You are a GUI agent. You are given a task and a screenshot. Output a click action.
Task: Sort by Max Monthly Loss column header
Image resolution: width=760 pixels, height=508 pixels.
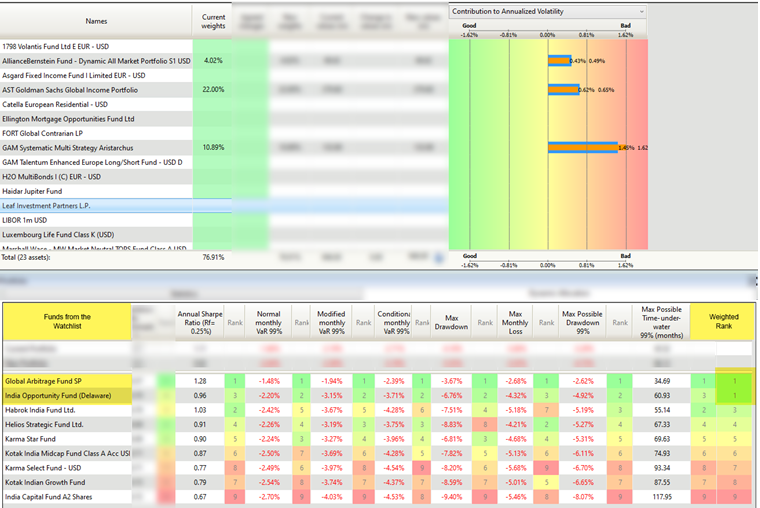(515, 322)
